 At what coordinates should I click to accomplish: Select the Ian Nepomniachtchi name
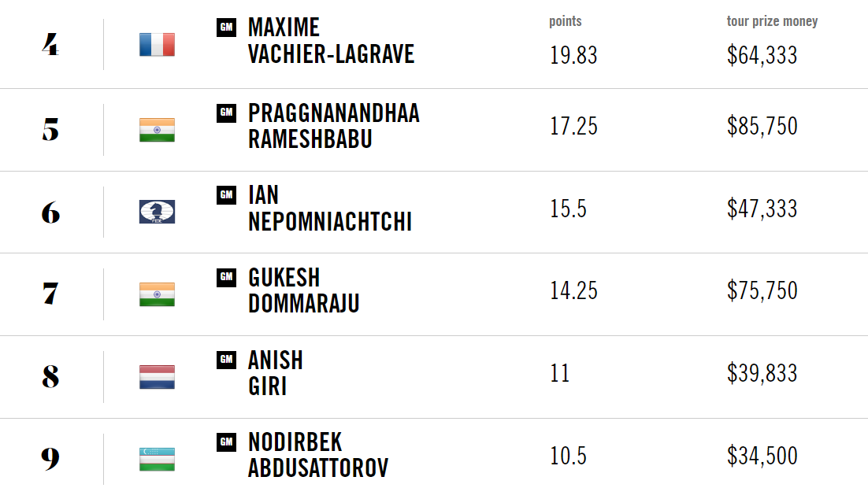pos(330,209)
